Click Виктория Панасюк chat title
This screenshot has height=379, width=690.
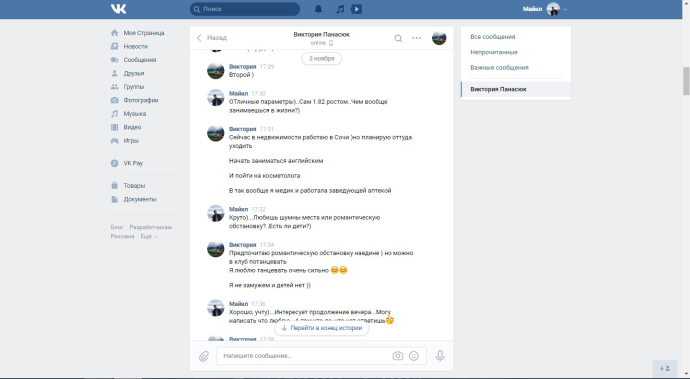(x=321, y=34)
